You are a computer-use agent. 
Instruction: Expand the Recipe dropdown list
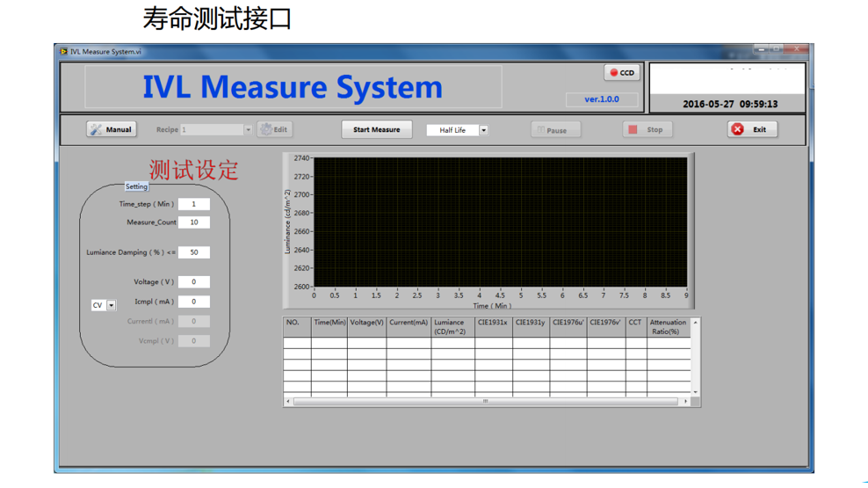tap(248, 130)
